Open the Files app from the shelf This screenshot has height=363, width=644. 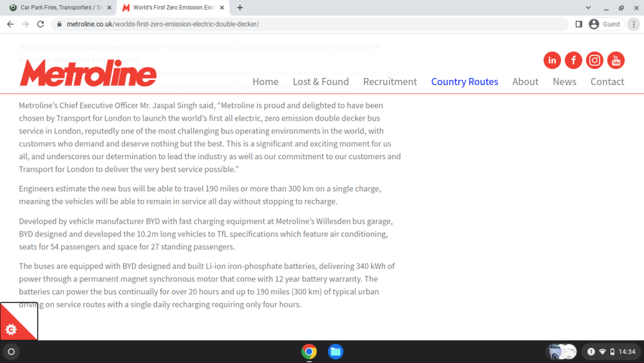(335, 351)
